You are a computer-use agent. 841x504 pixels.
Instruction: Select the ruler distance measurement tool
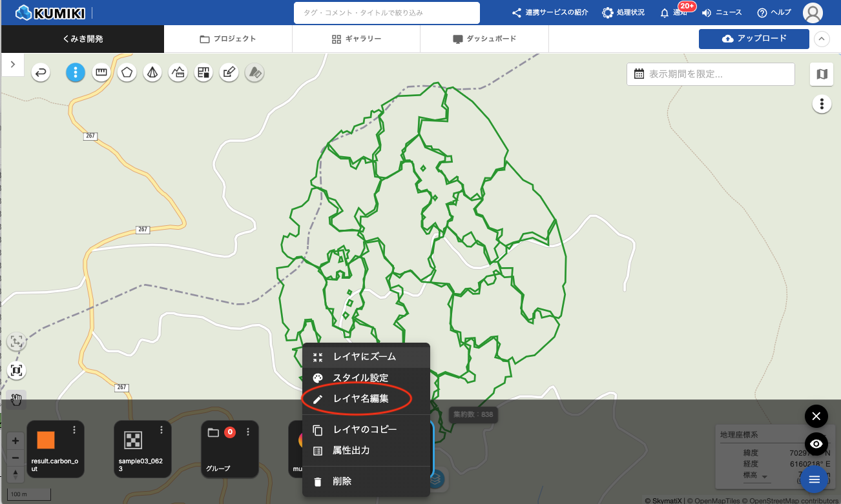click(101, 73)
